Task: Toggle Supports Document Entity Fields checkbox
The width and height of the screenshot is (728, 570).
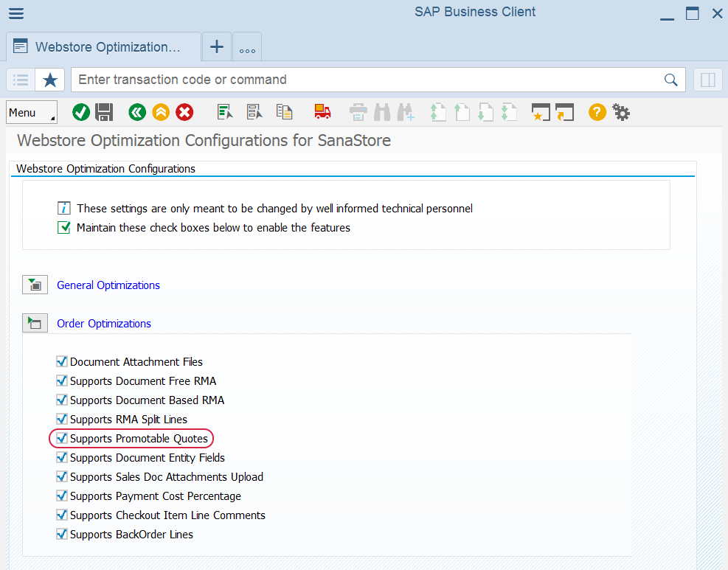Action: pyautogui.click(x=62, y=458)
